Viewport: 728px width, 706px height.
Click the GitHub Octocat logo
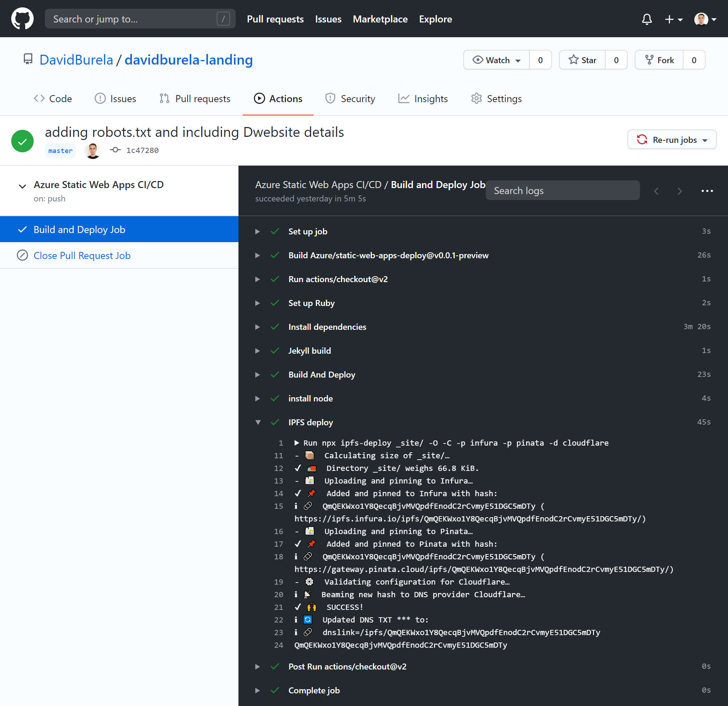22,19
